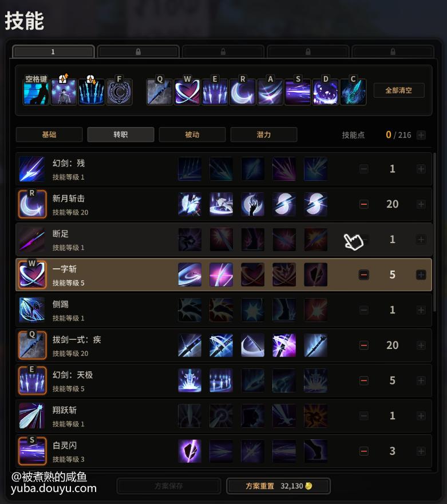Viewport: 447px width, 504px height.
Task: Open the 潜力 tab
Action: pyautogui.click(x=264, y=134)
